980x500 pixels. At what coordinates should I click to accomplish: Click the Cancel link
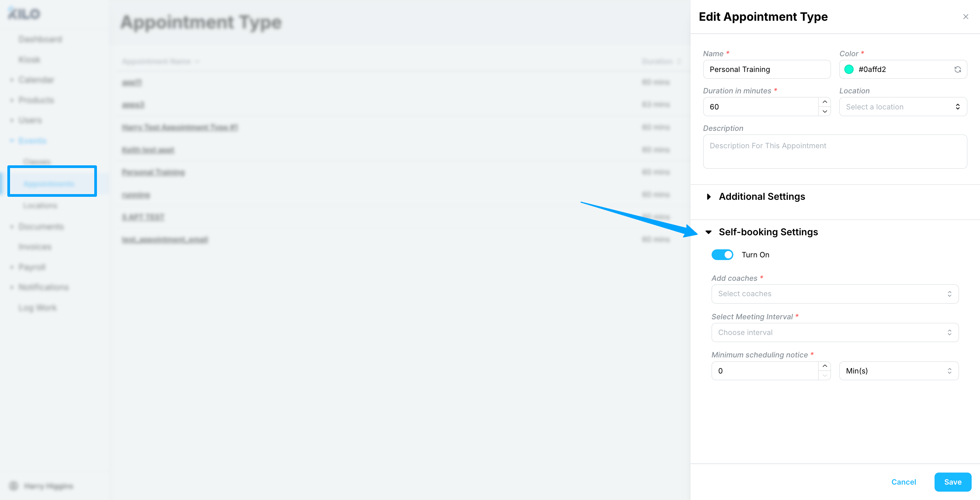pos(903,482)
